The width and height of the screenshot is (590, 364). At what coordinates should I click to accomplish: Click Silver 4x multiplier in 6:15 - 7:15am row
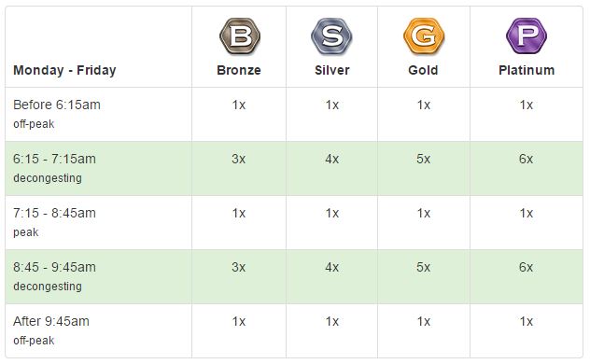[332, 159]
